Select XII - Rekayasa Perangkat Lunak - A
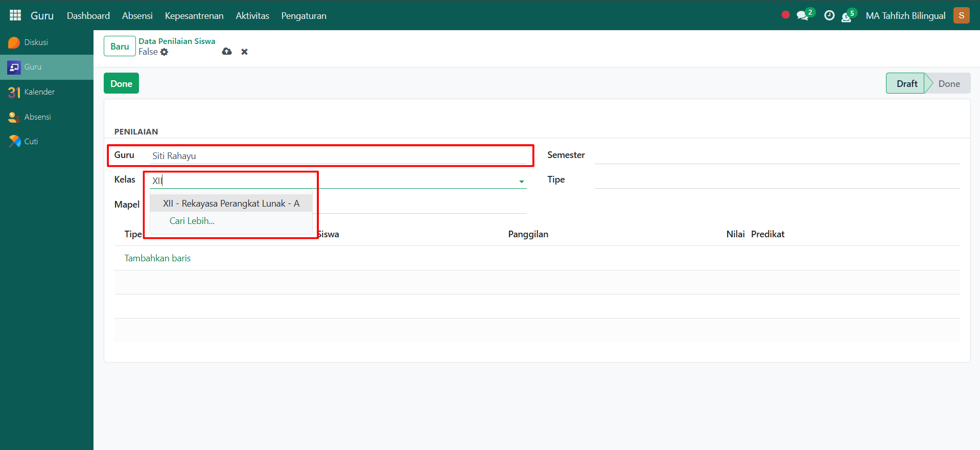This screenshot has height=450, width=980. pyautogui.click(x=231, y=204)
